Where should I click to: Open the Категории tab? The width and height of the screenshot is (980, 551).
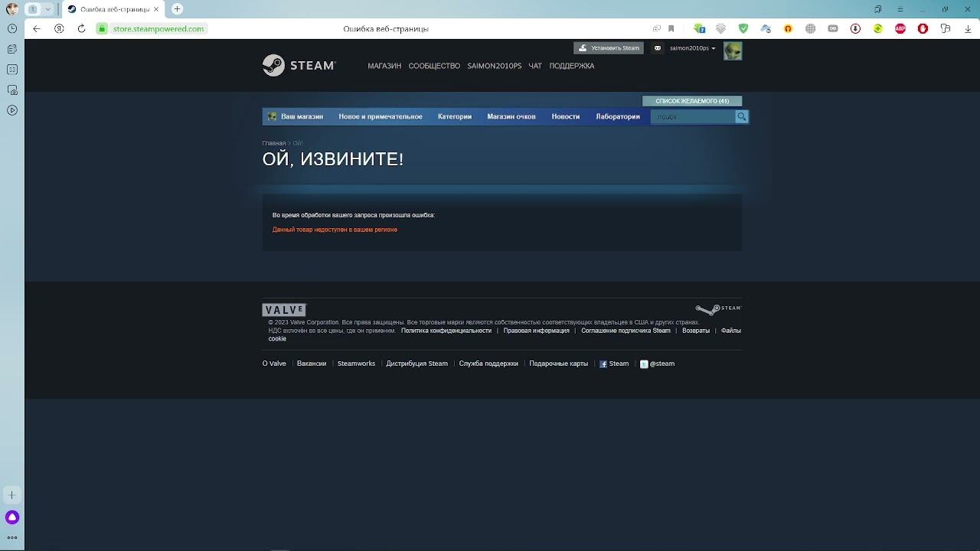click(455, 116)
